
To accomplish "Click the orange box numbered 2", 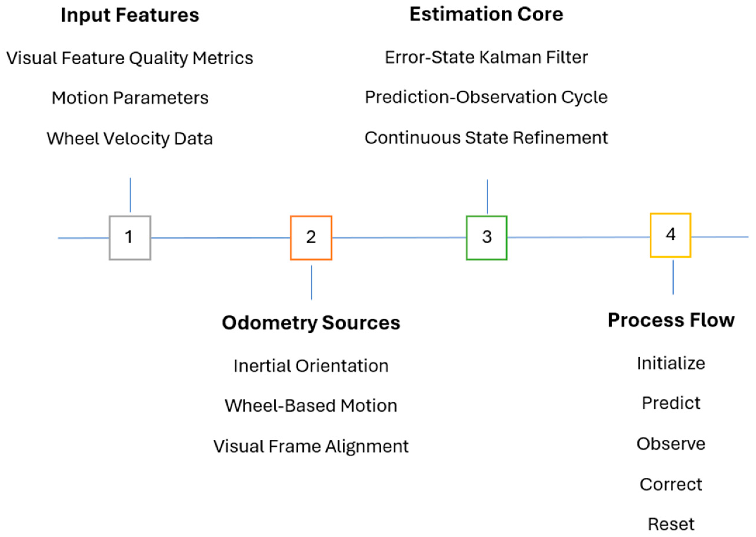I will click(x=311, y=238).
